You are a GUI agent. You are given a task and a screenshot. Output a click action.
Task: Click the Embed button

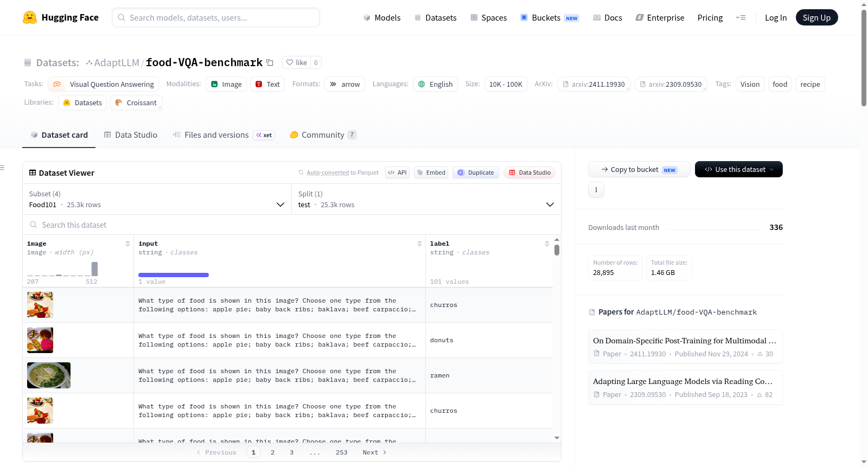431,172
